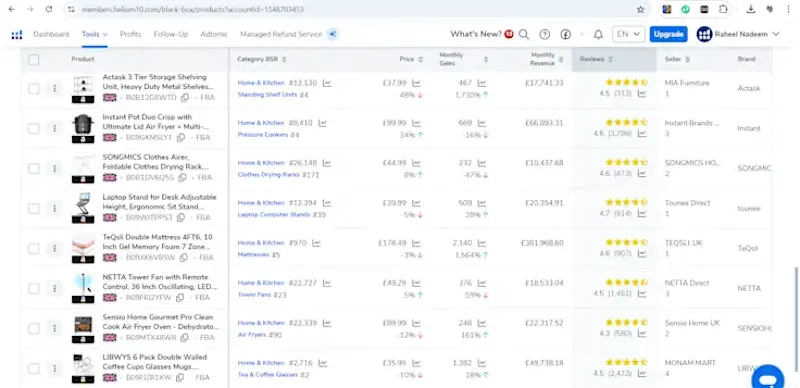
Task: Copy ASIN for Actask 3 Tier Storage Shelving
Action: pyautogui.click(x=185, y=98)
